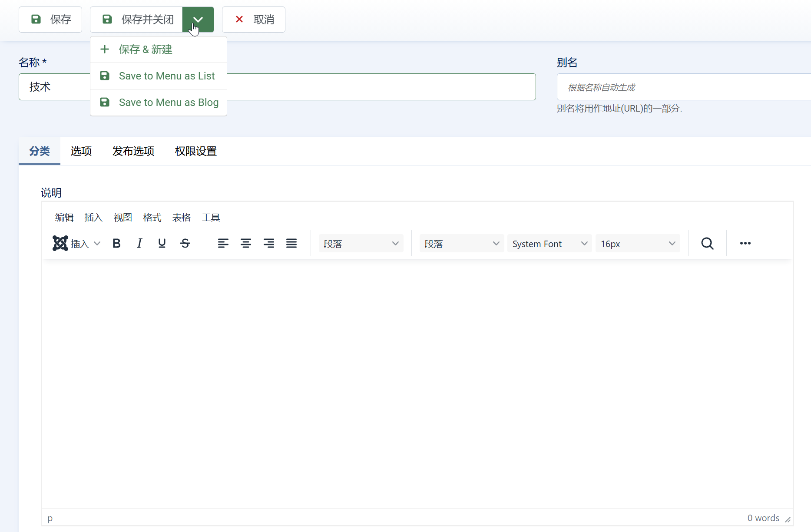Apply strikethrough formatting
The width and height of the screenshot is (811, 532).
coord(185,243)
